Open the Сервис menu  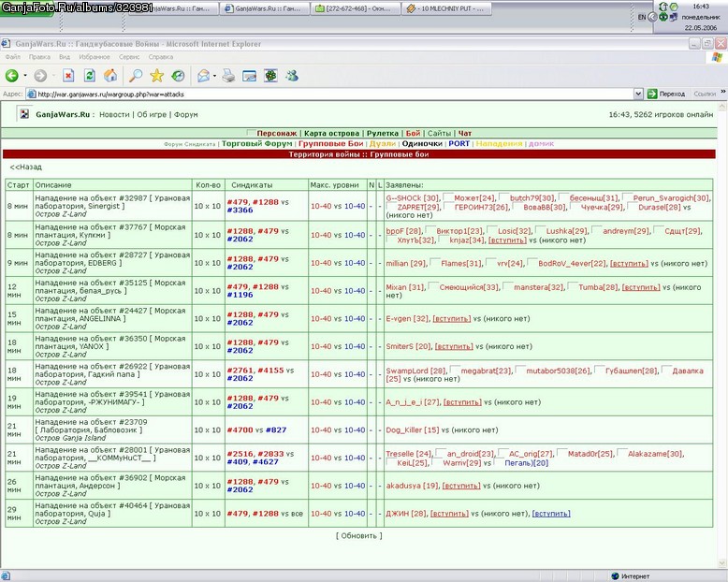129,57
